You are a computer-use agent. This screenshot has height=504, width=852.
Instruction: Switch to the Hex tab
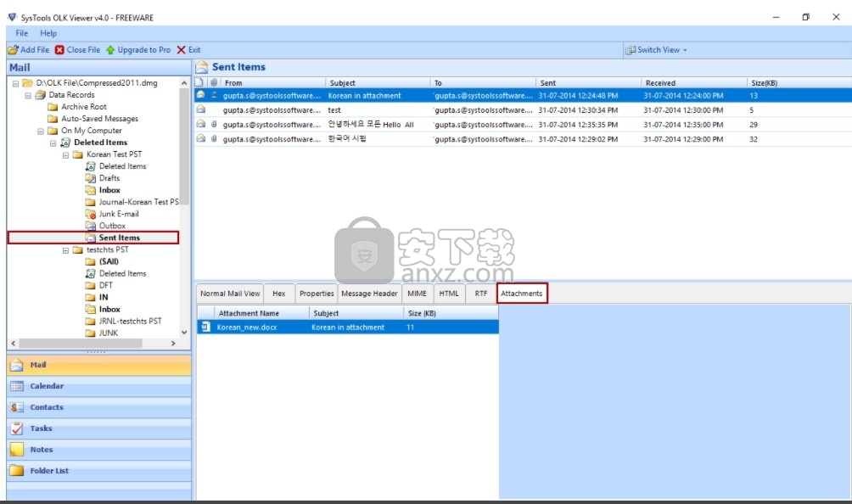(278, 294)
